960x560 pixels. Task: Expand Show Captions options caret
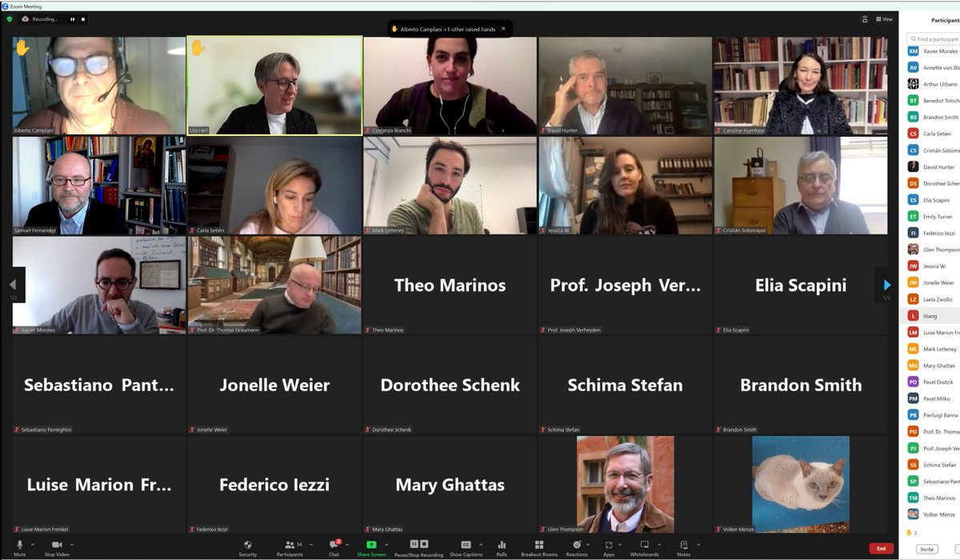pos(481,545)
